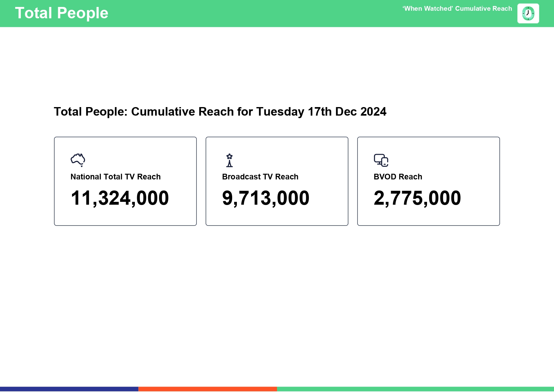Click the Broadcast TV Reach label

pyautogui.click(x=260, y=177)
